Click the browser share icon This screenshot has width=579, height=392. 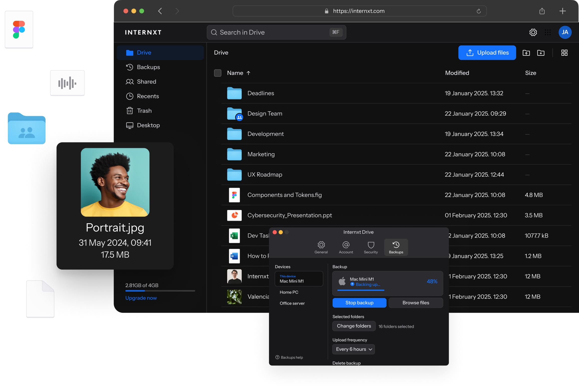542,11
